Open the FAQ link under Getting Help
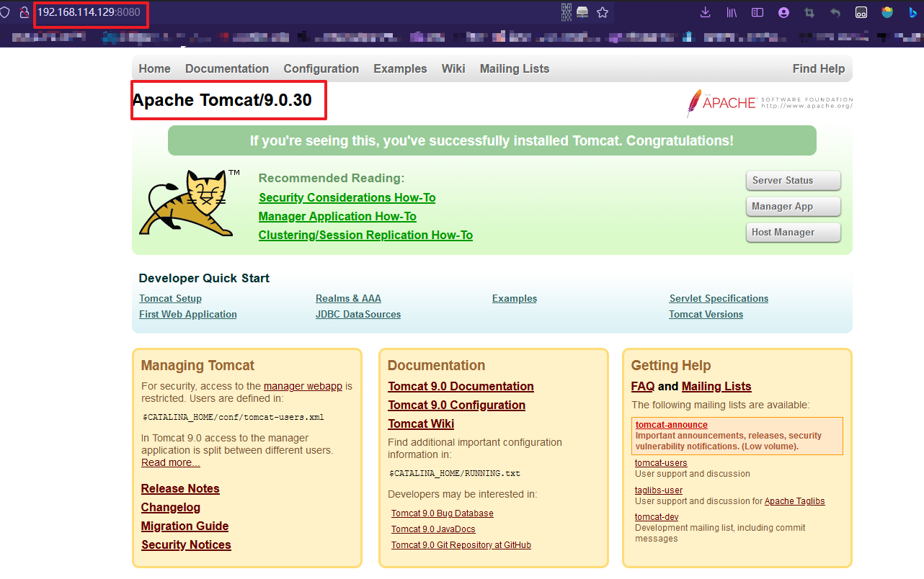Viewport: 924px width, 579px height. point(643,386)
